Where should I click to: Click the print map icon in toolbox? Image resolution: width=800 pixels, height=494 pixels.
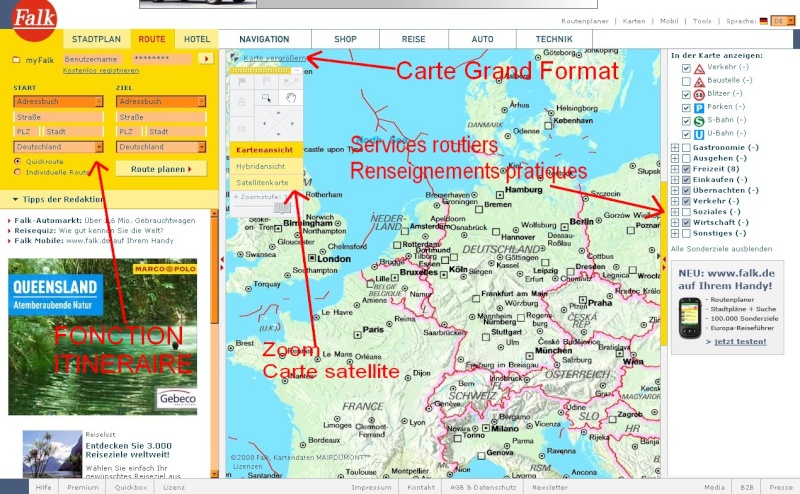coord(242,102)
